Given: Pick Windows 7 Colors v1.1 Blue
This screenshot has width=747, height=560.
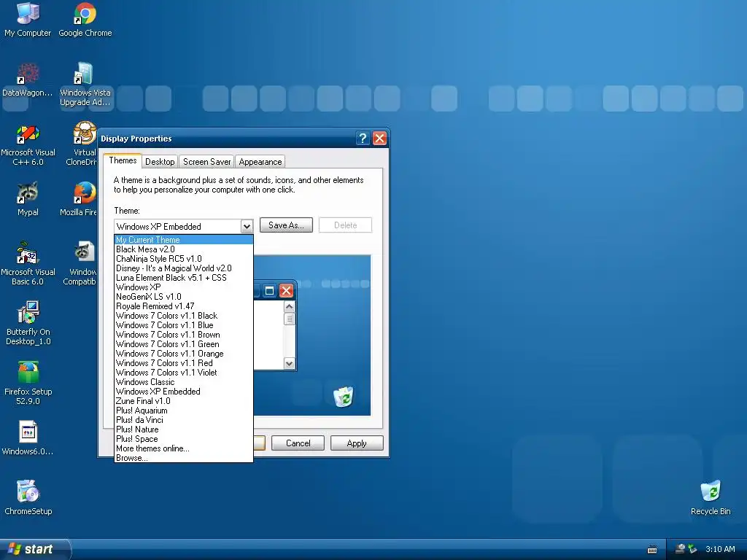Looking at the screenshot, I should tap(183, 325).
